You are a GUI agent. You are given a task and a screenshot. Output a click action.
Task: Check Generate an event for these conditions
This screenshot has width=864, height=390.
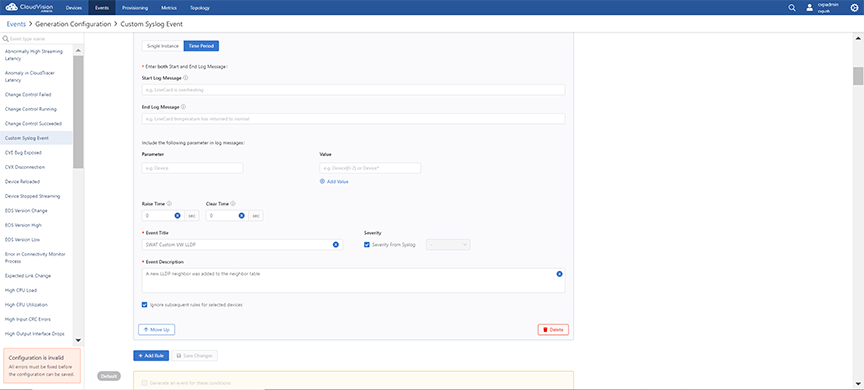click(145, 383)
